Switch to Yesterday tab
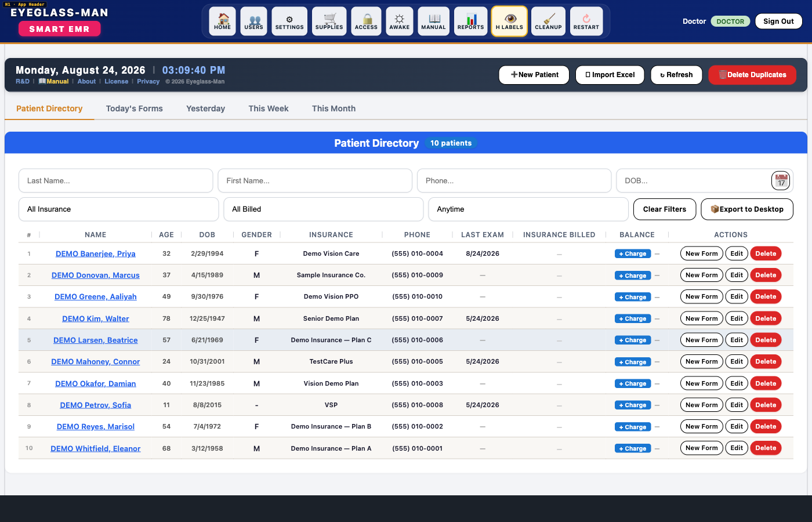 (206, 108)
